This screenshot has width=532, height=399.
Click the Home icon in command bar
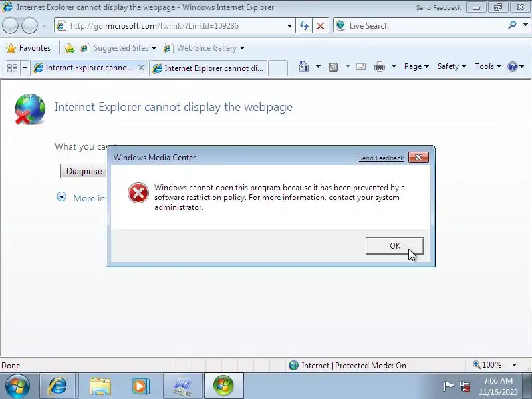tap(304, 66)
